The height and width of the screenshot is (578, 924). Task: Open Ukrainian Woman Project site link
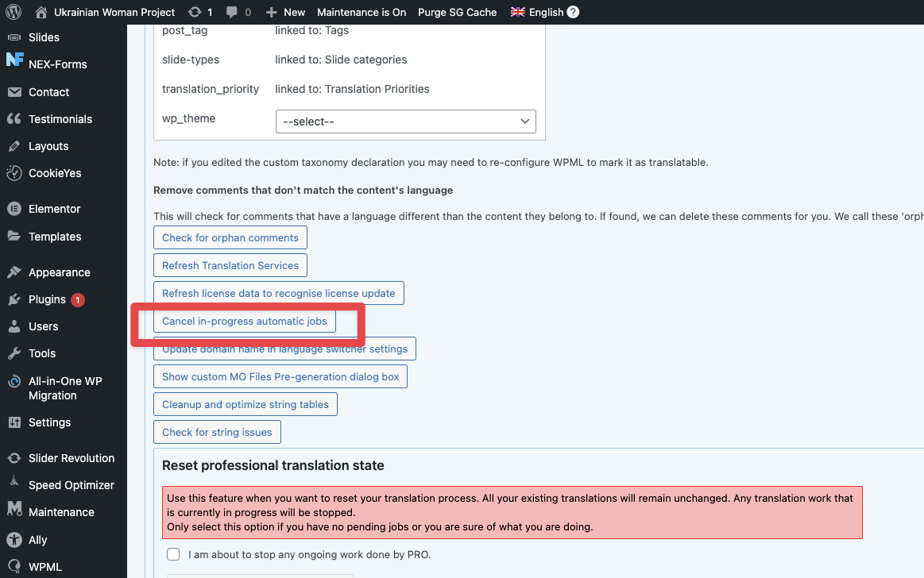click(x=114, y=12)
